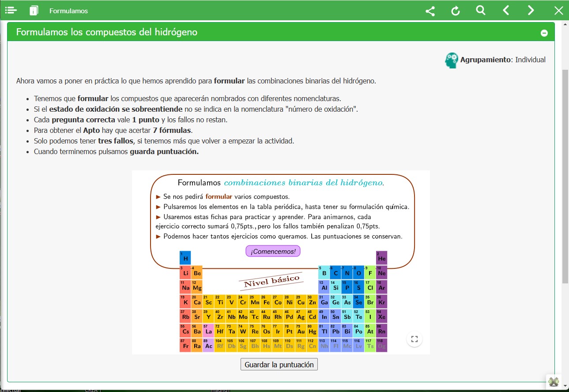
Task: Click the Au element tile
Action: click(301, 331)
